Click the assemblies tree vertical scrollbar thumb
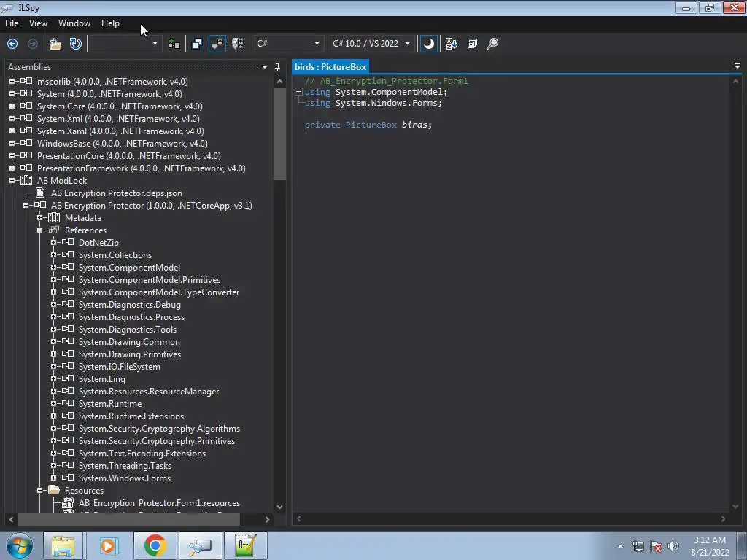747x560 pixels. click(279, 134)
